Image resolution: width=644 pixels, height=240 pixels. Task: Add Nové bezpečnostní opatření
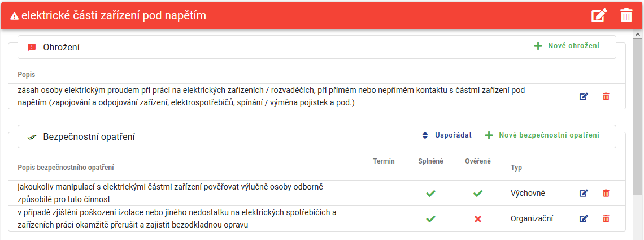(542, 135)
